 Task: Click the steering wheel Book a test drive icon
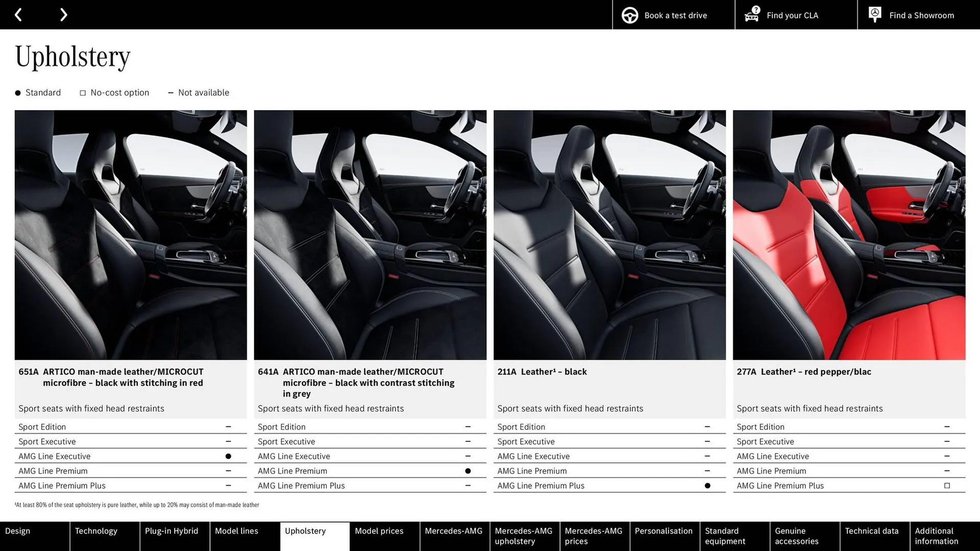(629, 15)
